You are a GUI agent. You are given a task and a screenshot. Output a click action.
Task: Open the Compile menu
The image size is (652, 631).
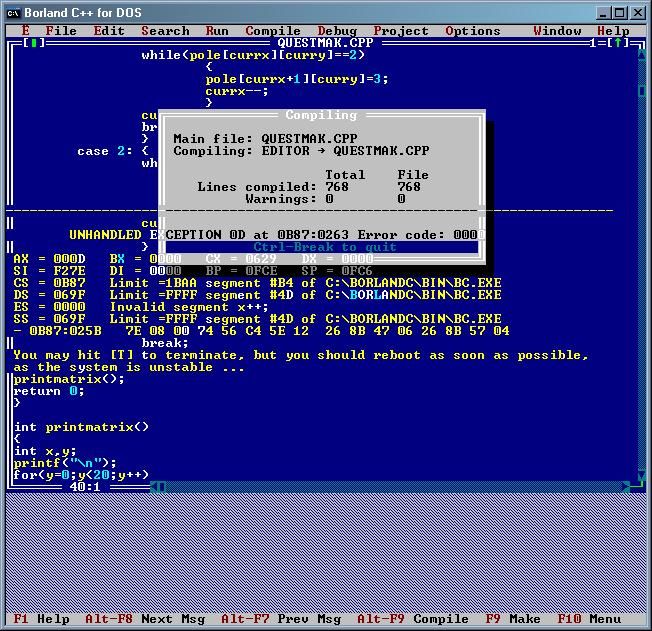point(273,31)
